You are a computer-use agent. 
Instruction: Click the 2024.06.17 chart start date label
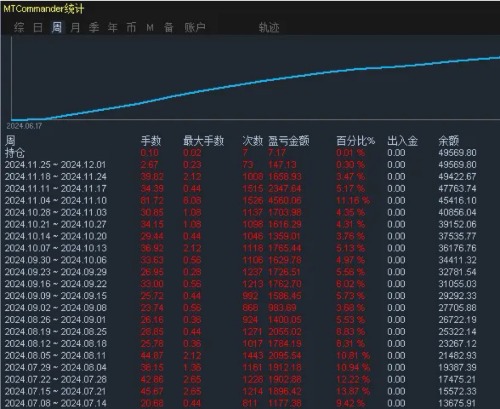(x=24, y=126)
